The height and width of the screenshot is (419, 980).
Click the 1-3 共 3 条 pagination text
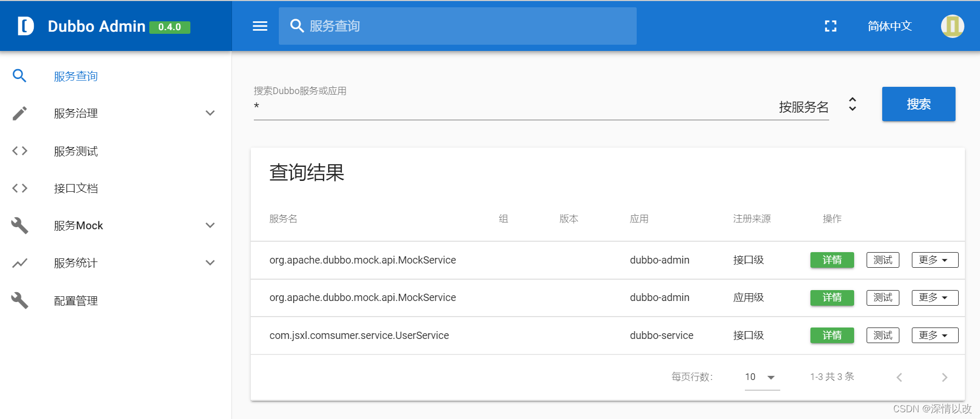(x=832, y=376)
